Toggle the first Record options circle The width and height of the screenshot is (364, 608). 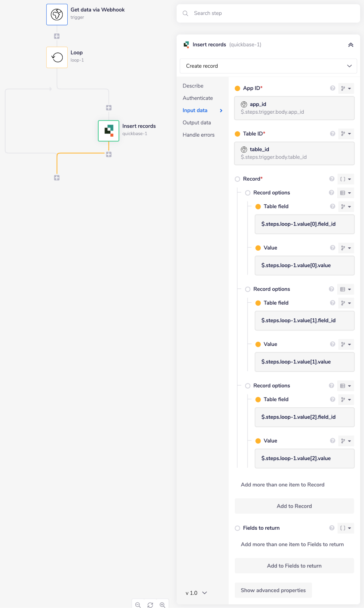(248, 193)
